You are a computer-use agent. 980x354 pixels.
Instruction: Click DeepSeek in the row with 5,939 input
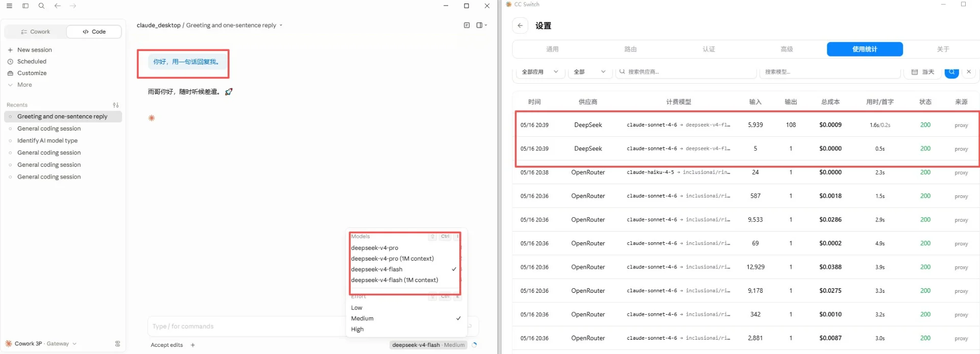point(588,125)
